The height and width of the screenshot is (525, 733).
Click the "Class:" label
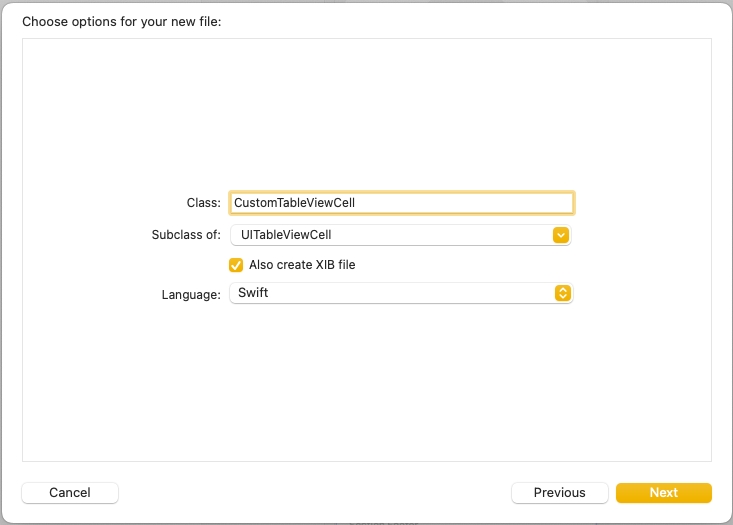(203, 203)
